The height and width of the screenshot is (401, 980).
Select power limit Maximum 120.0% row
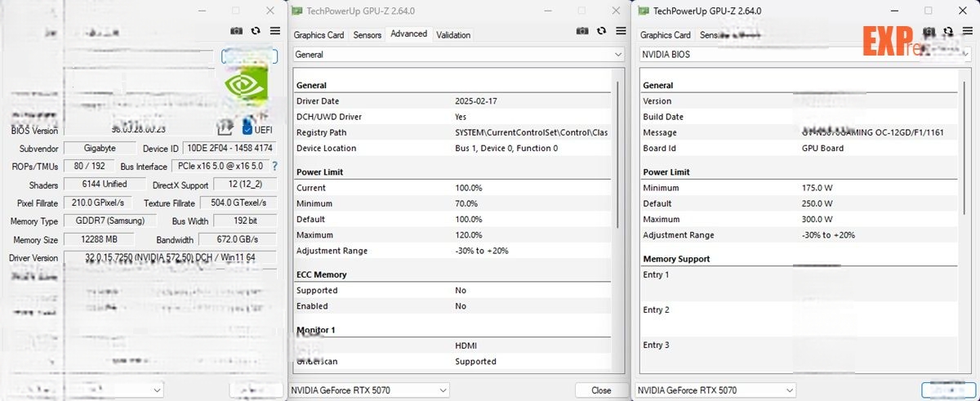click(x=452, y=235)
